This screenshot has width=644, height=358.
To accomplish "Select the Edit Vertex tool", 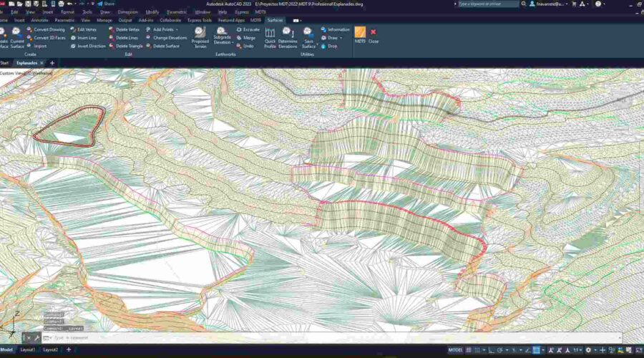I will (x=83, y=29).
